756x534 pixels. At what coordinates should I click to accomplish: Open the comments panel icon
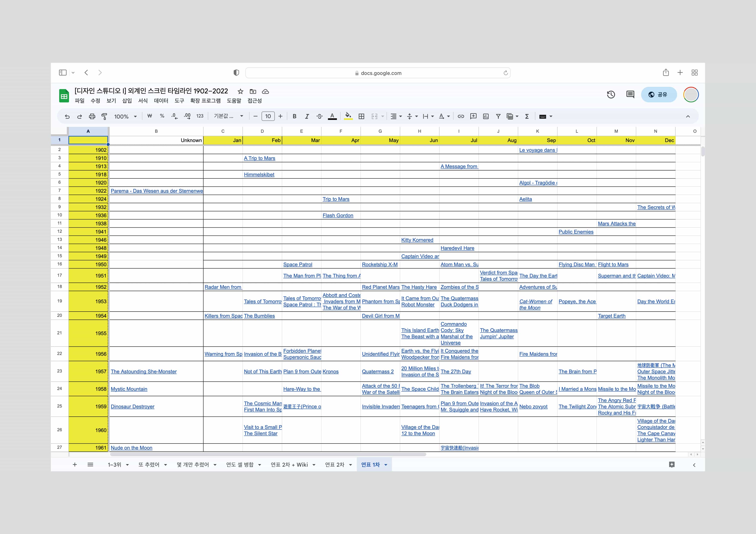630,95
